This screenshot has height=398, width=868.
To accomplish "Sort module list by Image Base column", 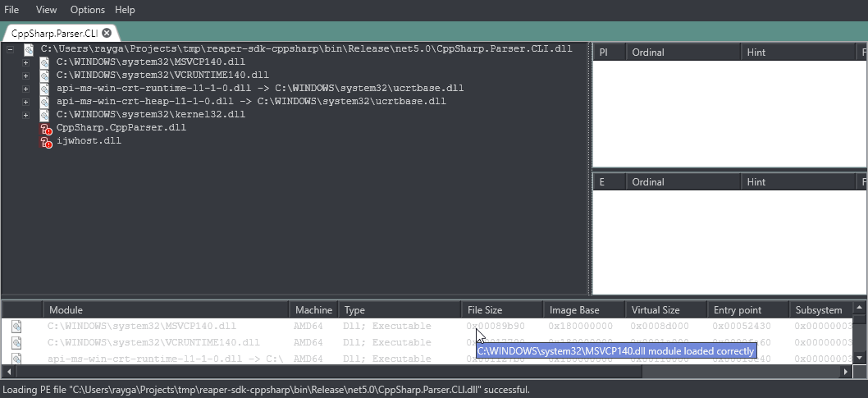I will click(585, 310).
